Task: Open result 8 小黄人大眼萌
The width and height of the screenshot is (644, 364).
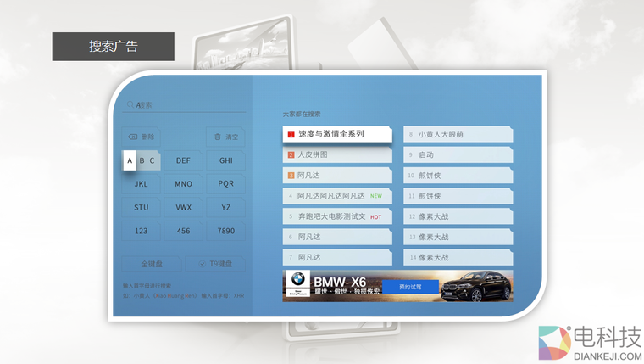Action: coord(458,134)
